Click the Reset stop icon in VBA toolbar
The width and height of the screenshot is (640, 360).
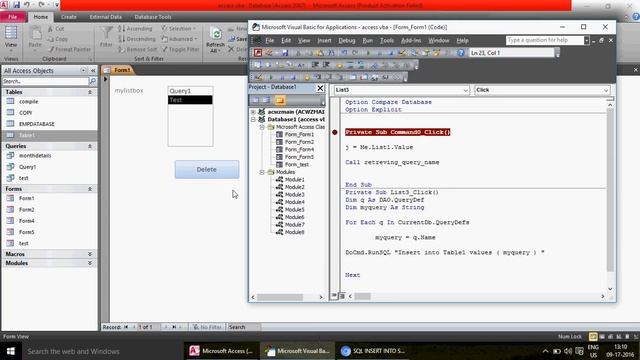tap(391, 53)
